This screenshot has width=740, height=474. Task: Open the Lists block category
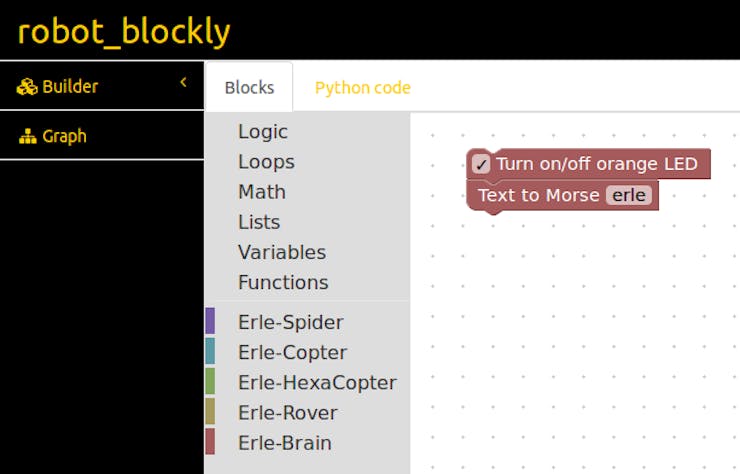[259, 222]
